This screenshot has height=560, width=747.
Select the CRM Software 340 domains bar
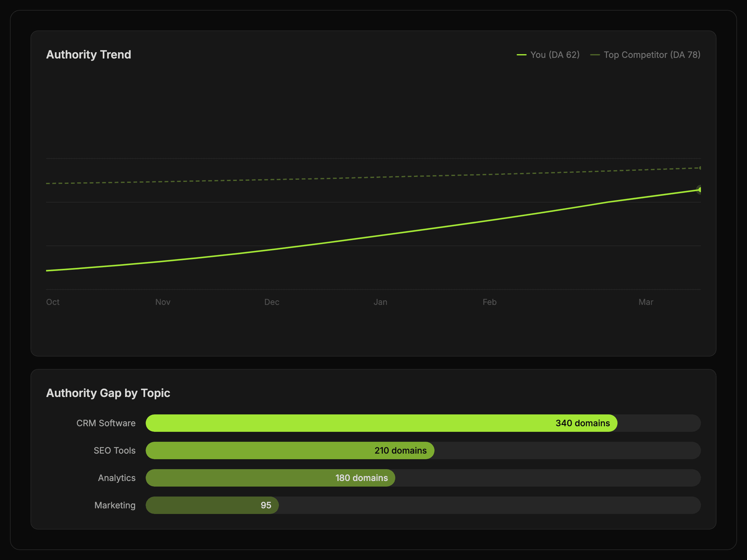pos(381,423)
